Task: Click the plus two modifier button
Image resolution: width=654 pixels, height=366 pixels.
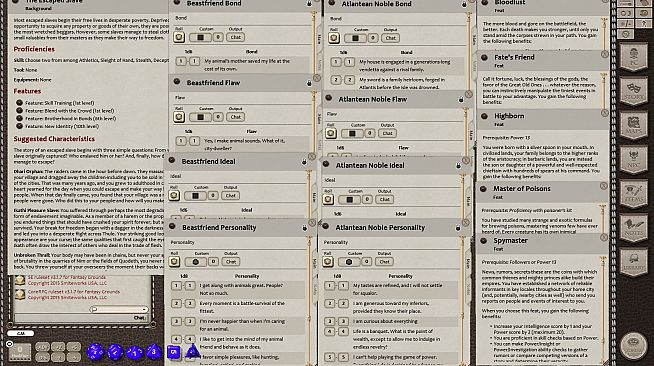Action: (x=58, y=347)
